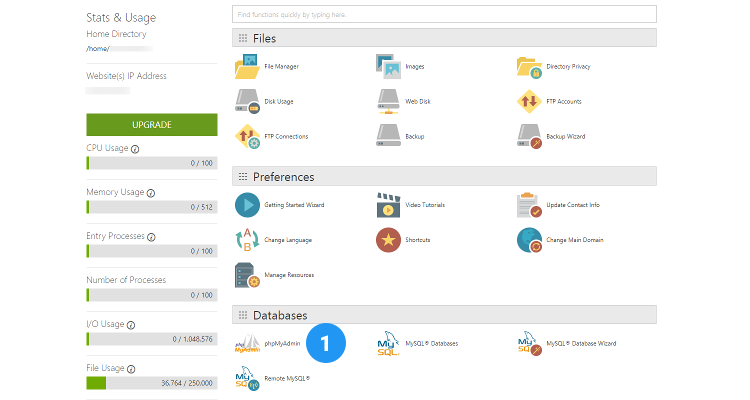Open the Video Tutorials clapperboard icon
The image size is (750, 400).
click(388, 205)
